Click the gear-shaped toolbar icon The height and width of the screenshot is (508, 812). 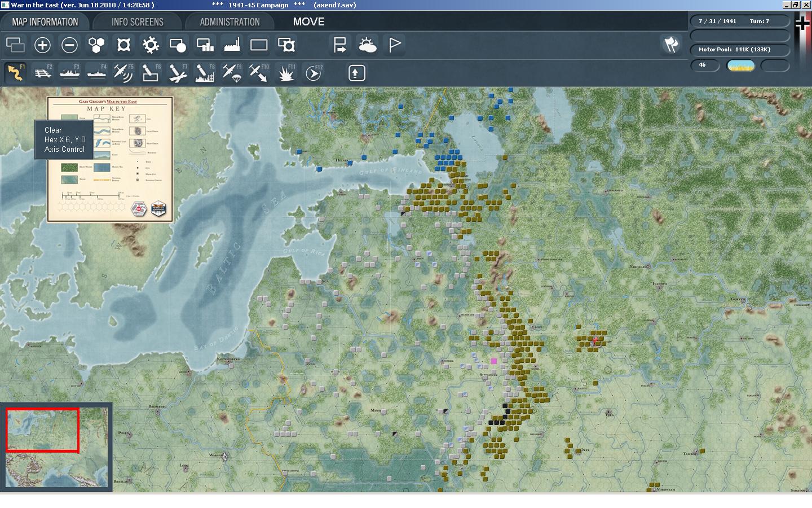(151, 45)
